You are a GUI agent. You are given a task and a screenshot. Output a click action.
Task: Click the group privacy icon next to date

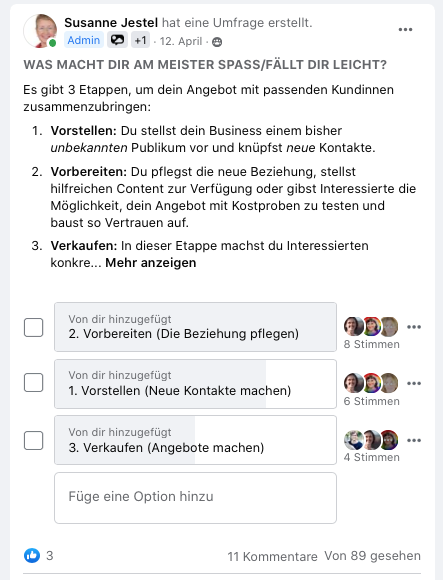coord(217,42)
